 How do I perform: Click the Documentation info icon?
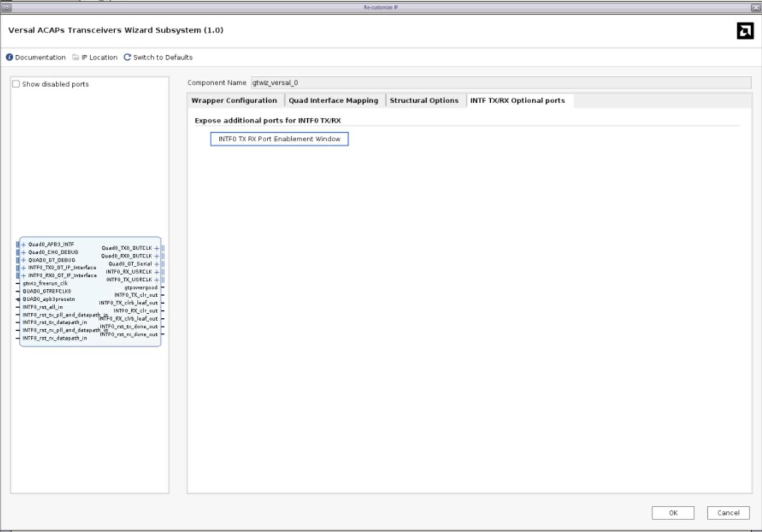[9, 58]
